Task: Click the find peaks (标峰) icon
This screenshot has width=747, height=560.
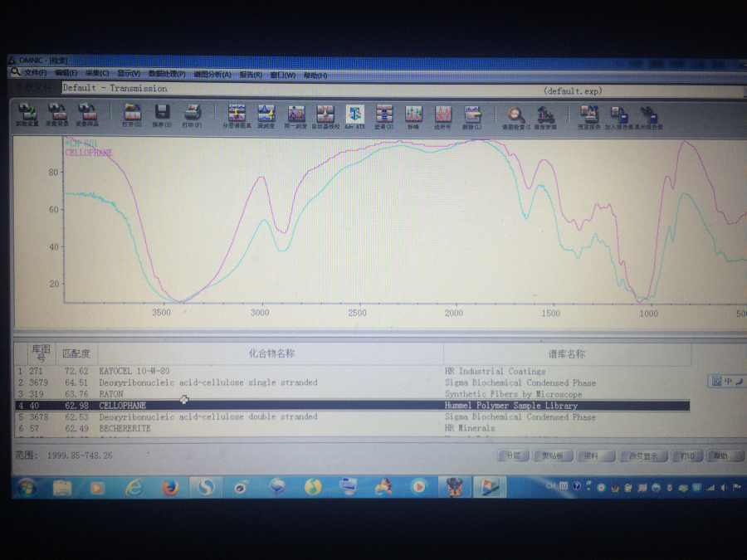Action: pyautogui.click(x=413, y=117)
